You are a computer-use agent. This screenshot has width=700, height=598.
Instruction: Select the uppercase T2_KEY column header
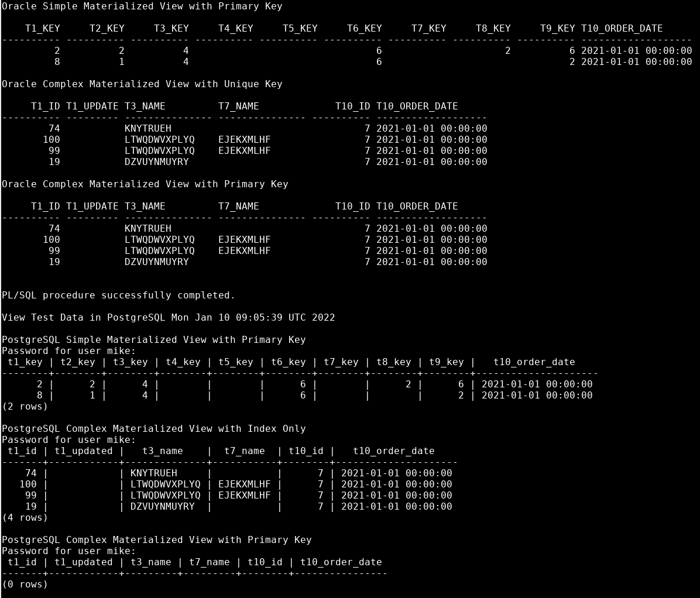(x=107, y=29)
